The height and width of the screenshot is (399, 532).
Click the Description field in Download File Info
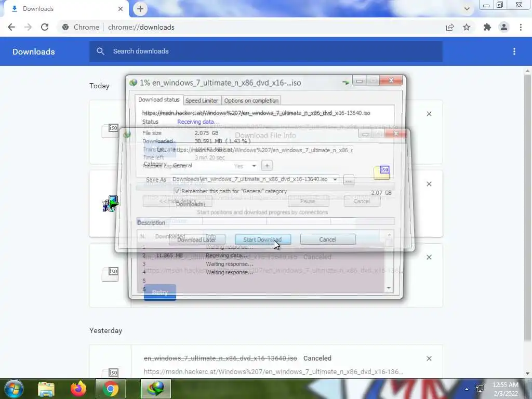[262, 222]
